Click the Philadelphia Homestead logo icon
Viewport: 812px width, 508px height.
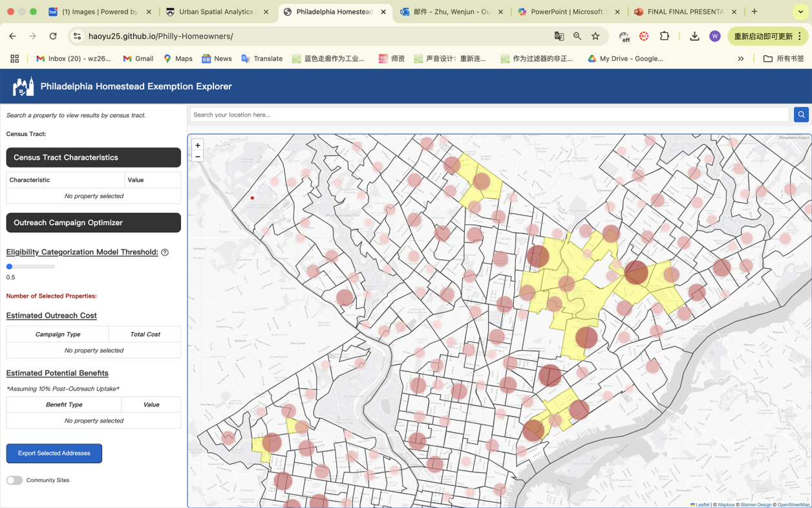pos(23,86)
